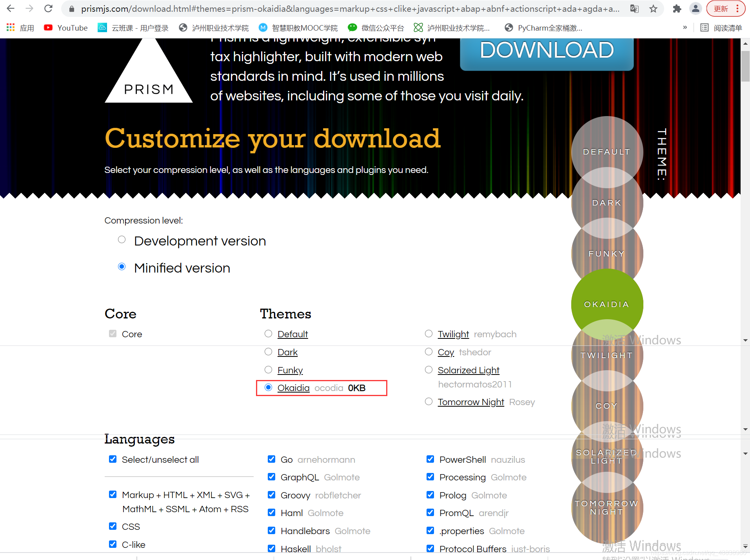Select the Coy theme radio button
This screenshot has width=750, height=560.
[x=429, y=351]
